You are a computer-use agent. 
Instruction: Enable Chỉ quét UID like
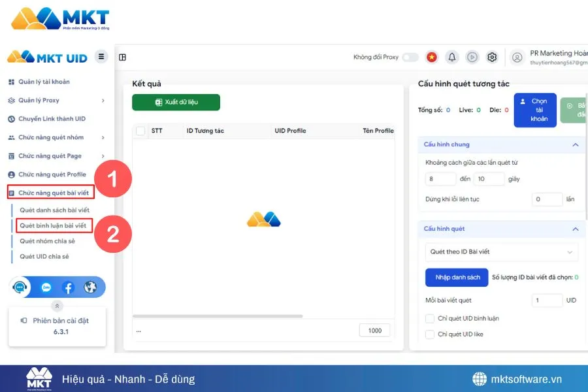tap(429, 334)
